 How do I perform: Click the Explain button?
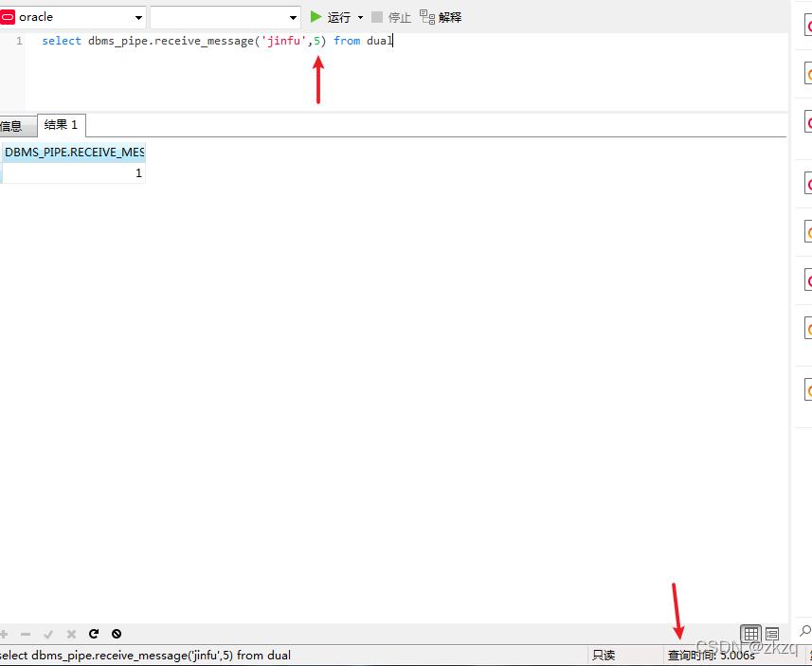coord(441,18)
